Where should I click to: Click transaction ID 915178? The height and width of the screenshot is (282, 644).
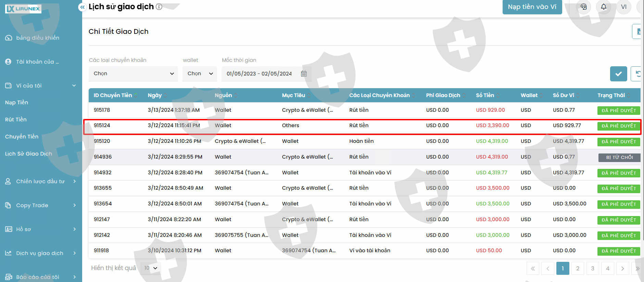(102, 110)
